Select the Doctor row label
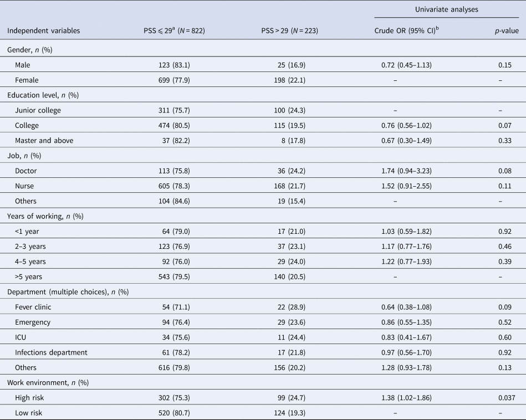This screenshot has width=526, height=420. point(27,171)
